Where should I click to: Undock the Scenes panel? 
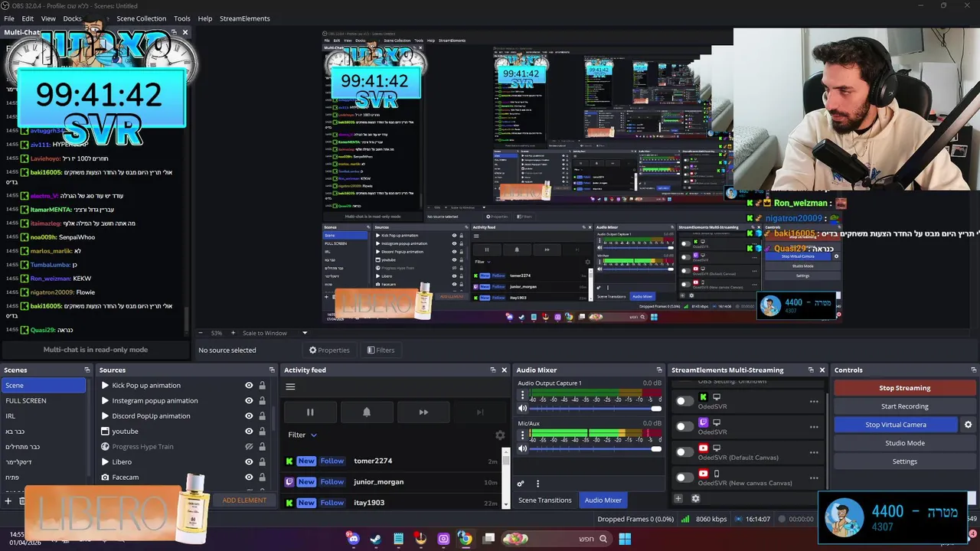[87, 370]
